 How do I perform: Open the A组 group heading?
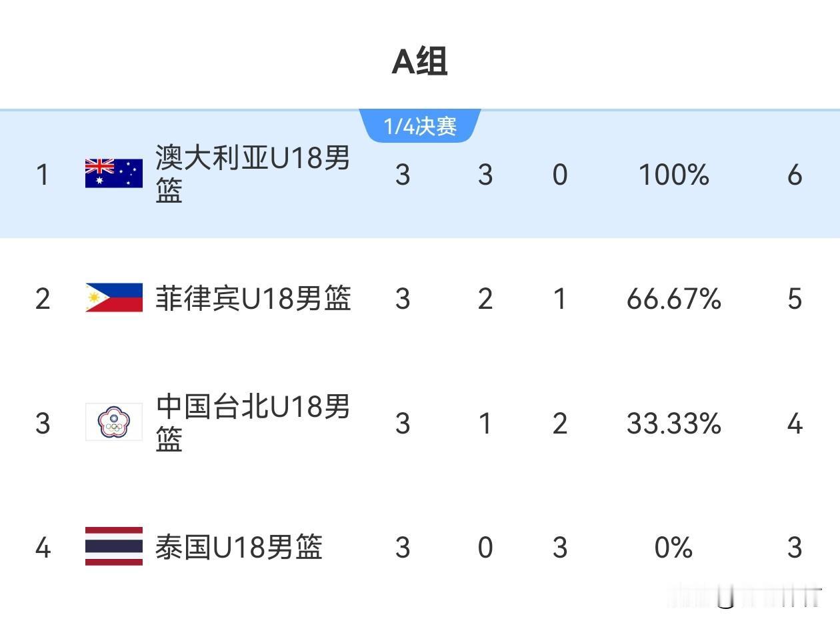(x=419, y=62)
